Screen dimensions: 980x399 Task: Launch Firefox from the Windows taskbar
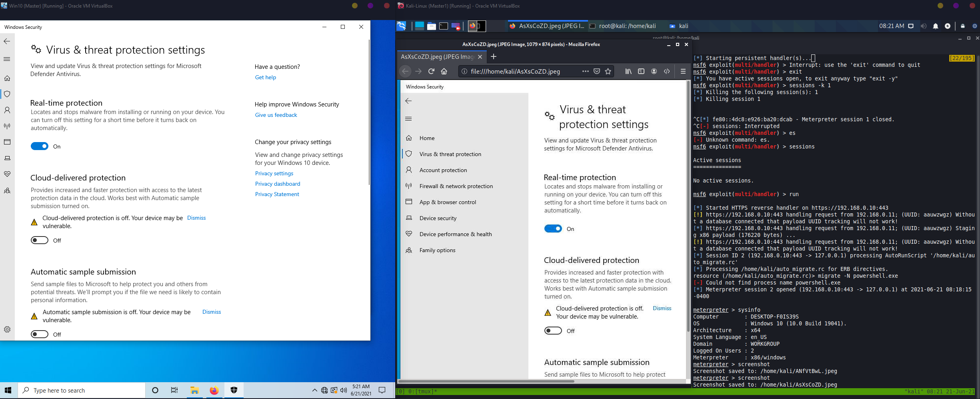pyautogui.click(x=214, y=390)
